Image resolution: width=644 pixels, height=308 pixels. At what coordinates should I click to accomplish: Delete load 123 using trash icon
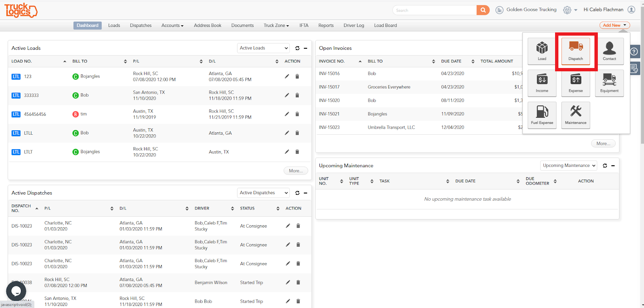297,76
